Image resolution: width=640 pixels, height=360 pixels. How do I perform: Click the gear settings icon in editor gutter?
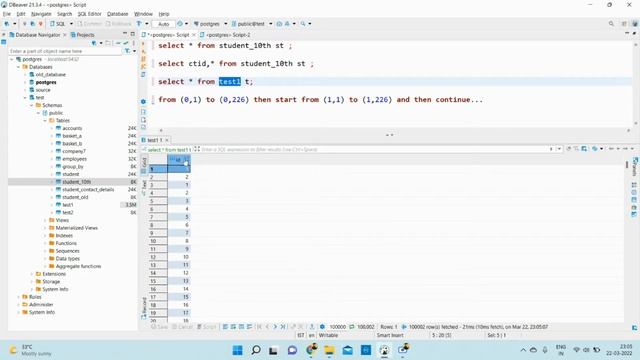tap(143, 101)
